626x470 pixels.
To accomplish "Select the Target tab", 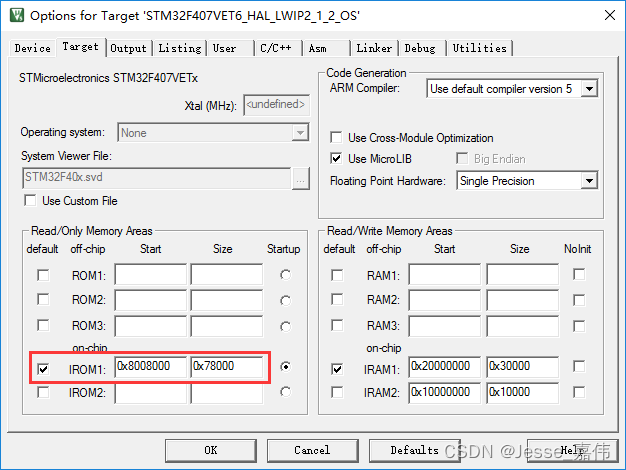I will pyautogui.click(x=81, y=47).
